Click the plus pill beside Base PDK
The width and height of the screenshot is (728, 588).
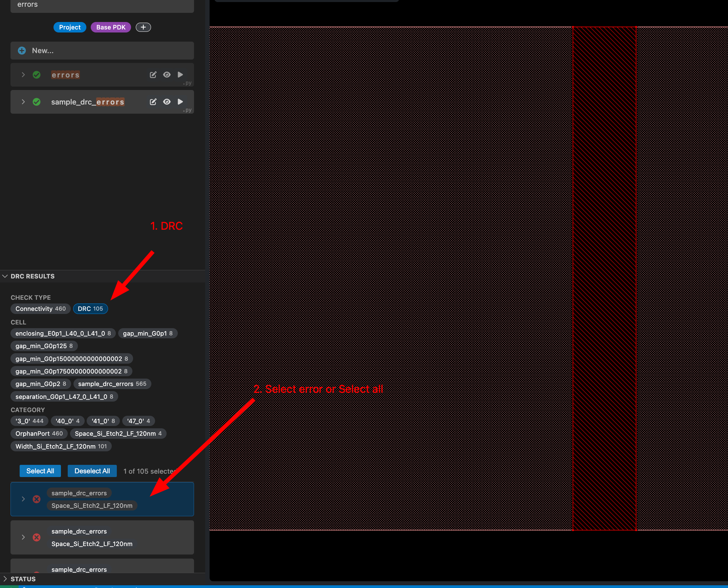[143, 27]
